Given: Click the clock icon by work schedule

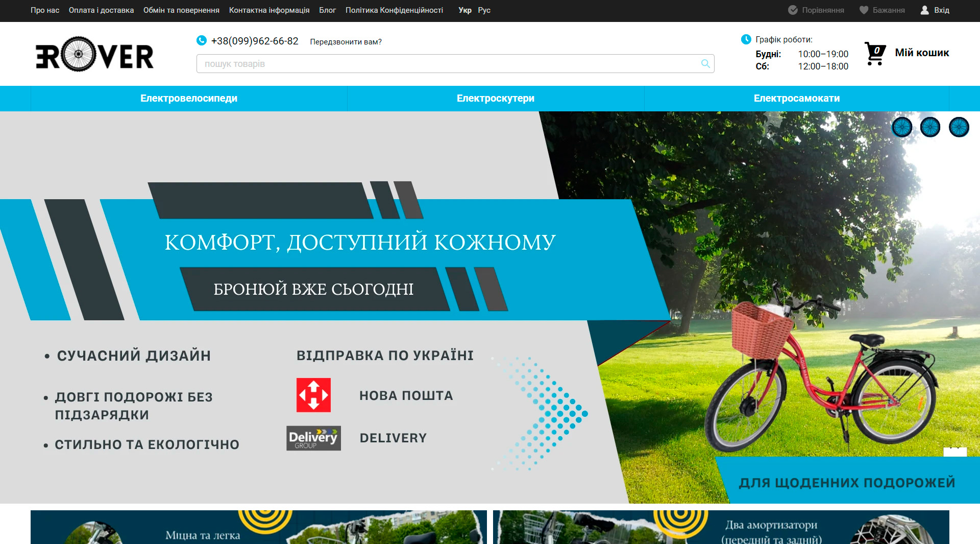Looking at the screenshot, I should pos(746,39).
